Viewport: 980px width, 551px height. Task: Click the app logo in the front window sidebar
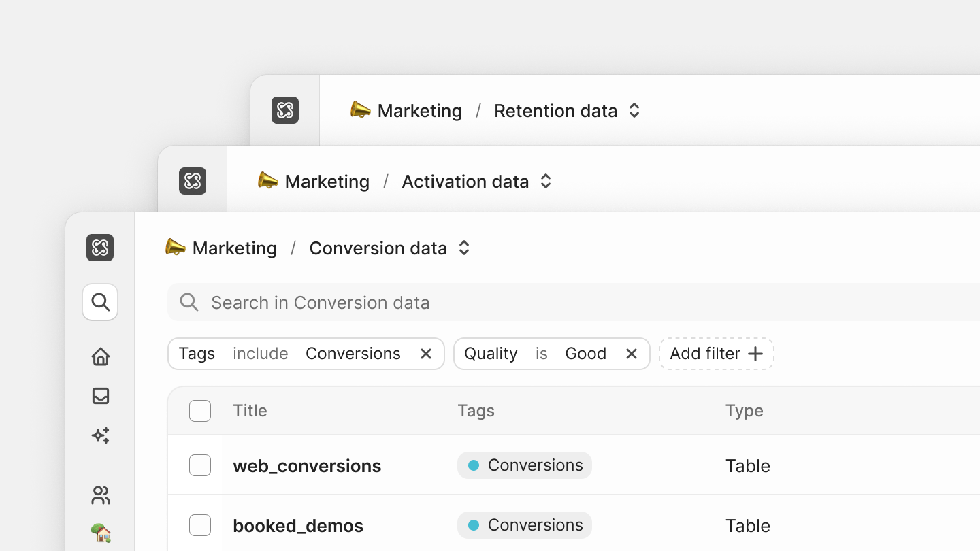(x=100, y=248)
